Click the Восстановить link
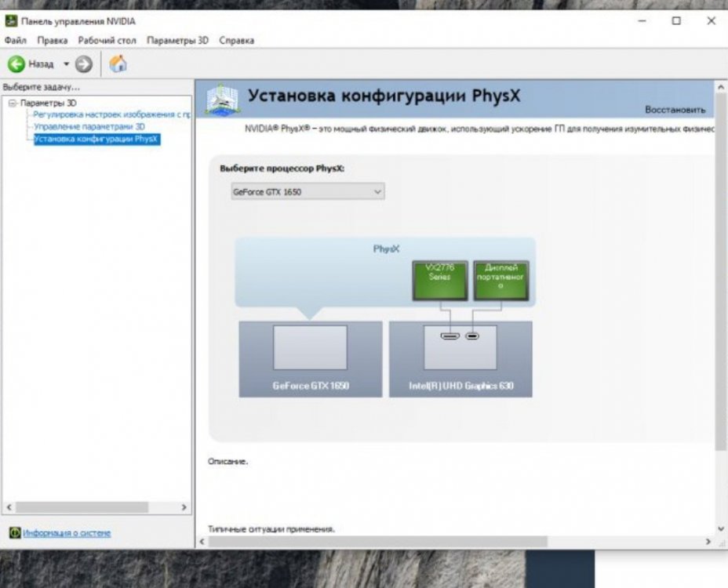 pos(675,110)
